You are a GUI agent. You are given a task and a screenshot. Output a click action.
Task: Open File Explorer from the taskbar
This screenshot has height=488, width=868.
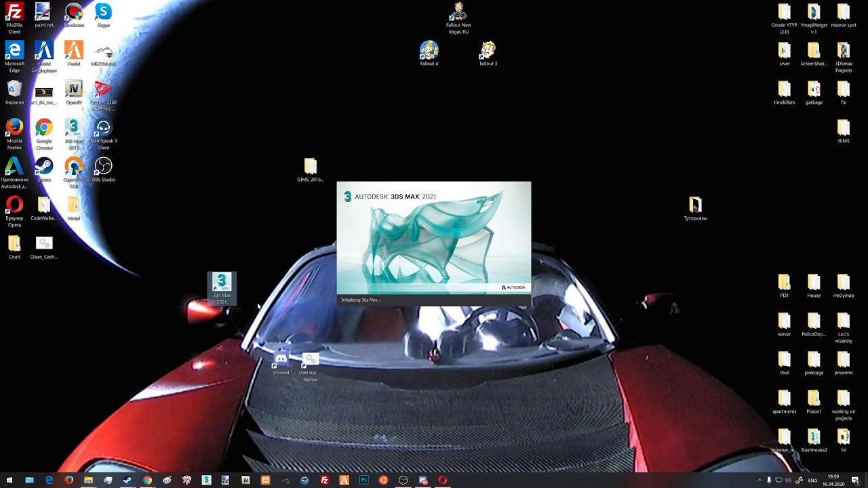click(x=88, y=480)
